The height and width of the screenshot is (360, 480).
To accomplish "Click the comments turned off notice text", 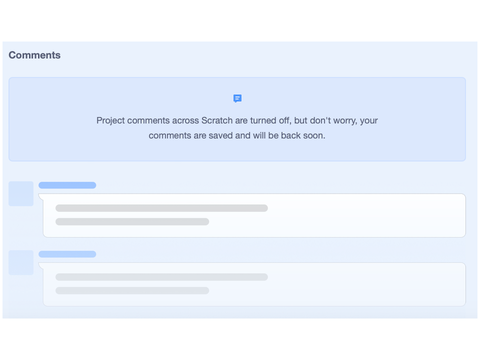I will [237, 128].
